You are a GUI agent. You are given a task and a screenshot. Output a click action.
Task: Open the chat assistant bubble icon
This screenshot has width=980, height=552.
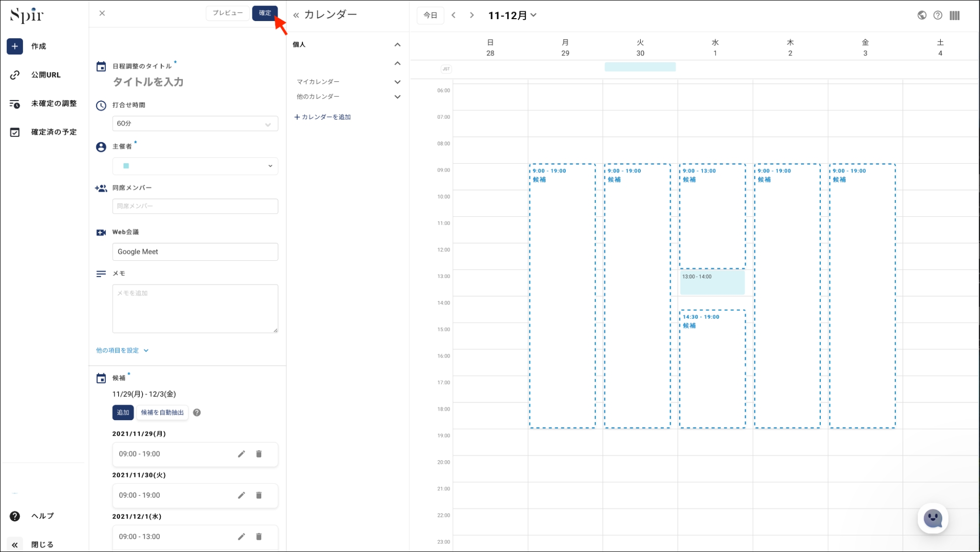(x=932, y=518)
